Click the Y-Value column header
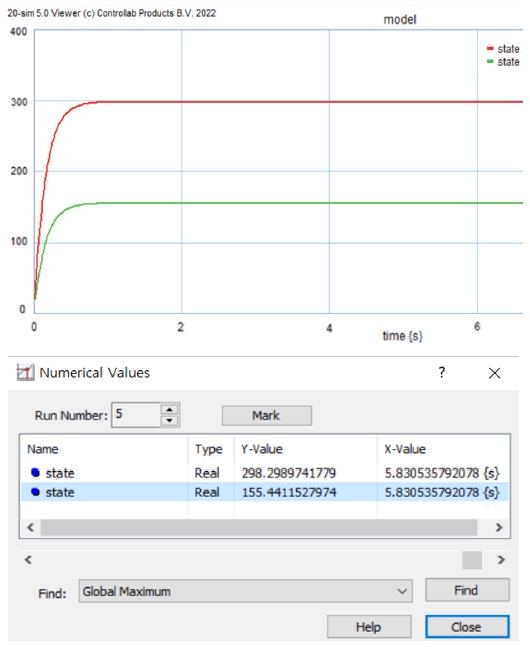The image size is (530, 647). [x=262, y=449]
